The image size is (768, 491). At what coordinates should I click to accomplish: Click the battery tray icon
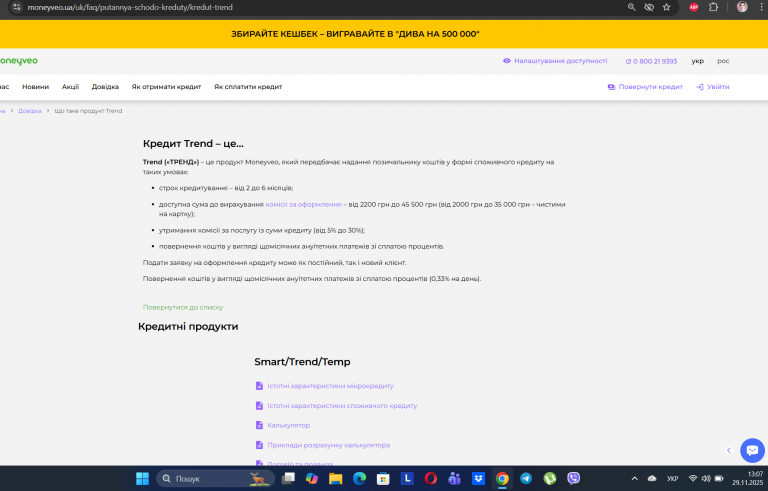(719, 479)
